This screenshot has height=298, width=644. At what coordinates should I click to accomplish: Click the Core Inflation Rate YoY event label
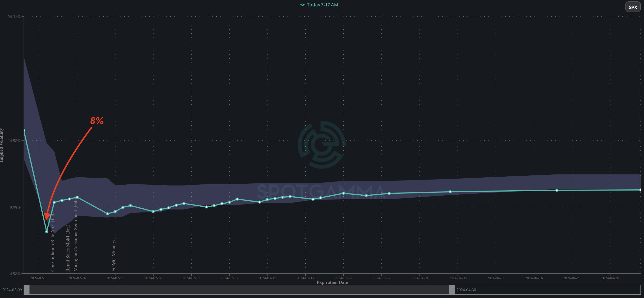point(52,242)
